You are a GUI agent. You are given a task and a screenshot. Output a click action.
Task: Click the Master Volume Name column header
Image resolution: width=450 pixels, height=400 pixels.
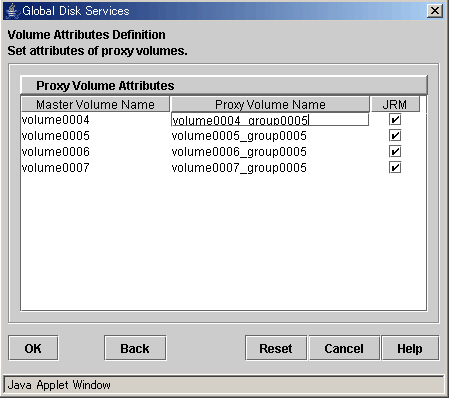coord(95,104)
